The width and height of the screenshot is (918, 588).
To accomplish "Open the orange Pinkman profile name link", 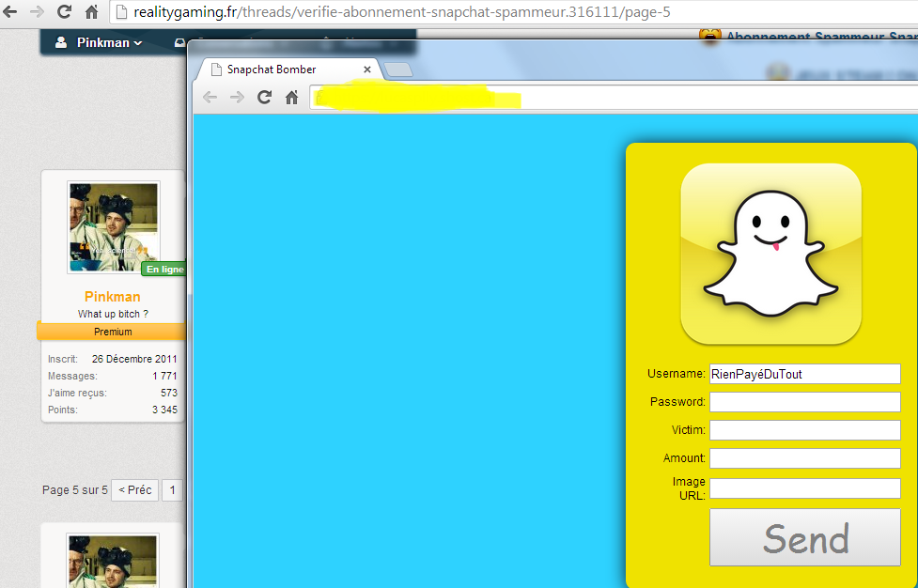I will pos(113,297).
